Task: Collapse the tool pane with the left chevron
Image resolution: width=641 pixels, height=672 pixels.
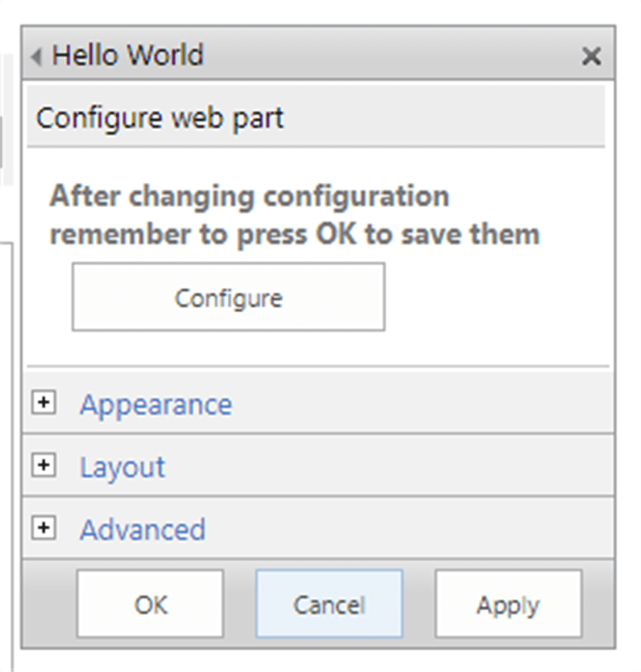Action: pos(35,56)
